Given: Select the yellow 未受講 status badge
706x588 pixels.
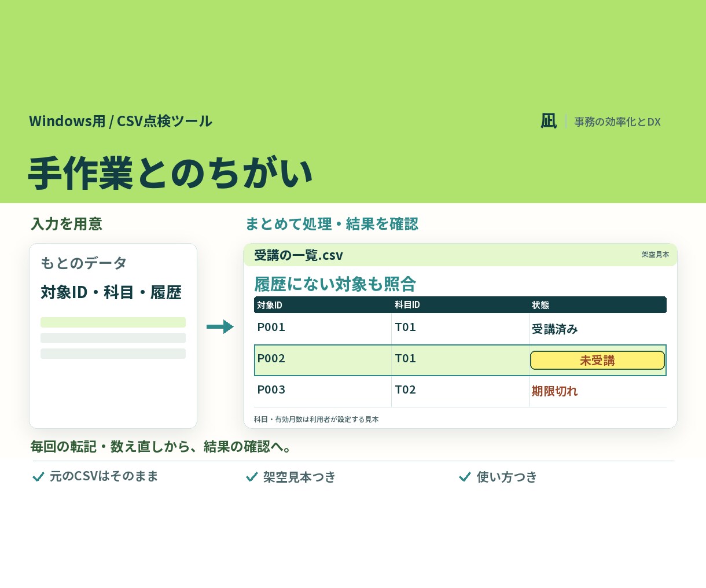Looking at the screenshot, I should (x=597, y=360).
